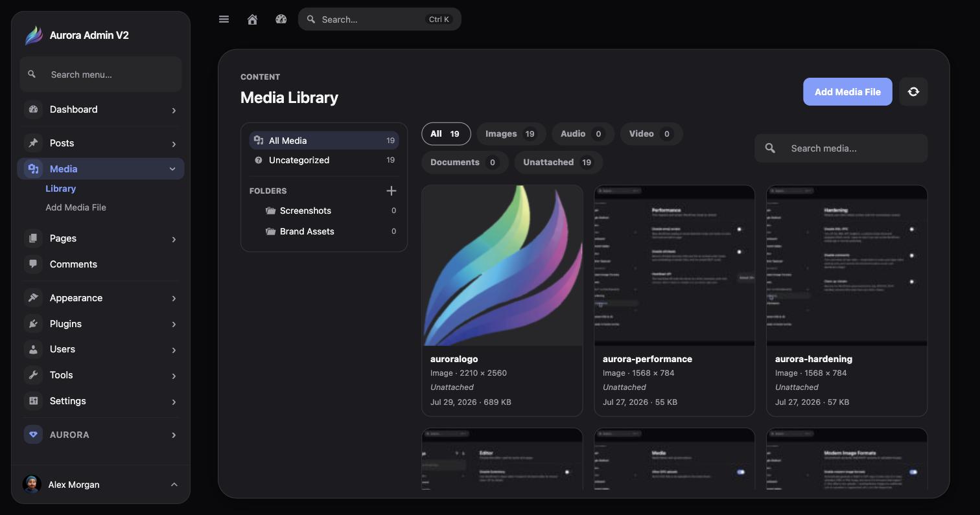Screen dimensions: 980x515
Task: Click the Posts pin icon
Action: click(x=33, y=143)
